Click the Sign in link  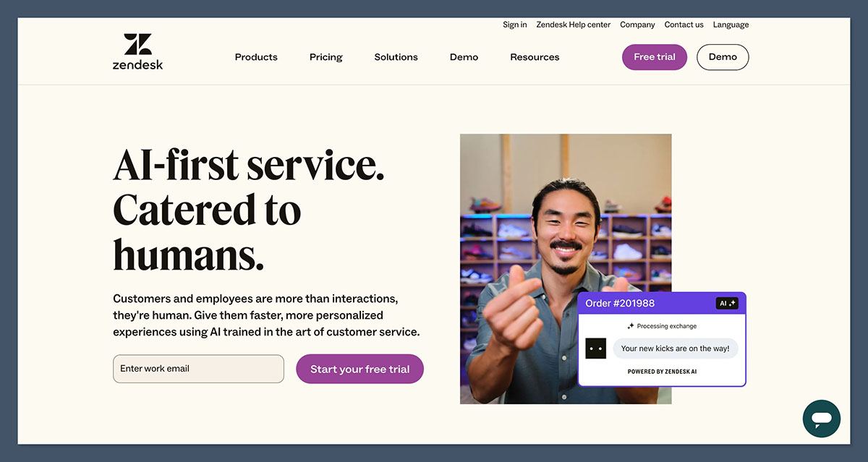tap(515, 25)
